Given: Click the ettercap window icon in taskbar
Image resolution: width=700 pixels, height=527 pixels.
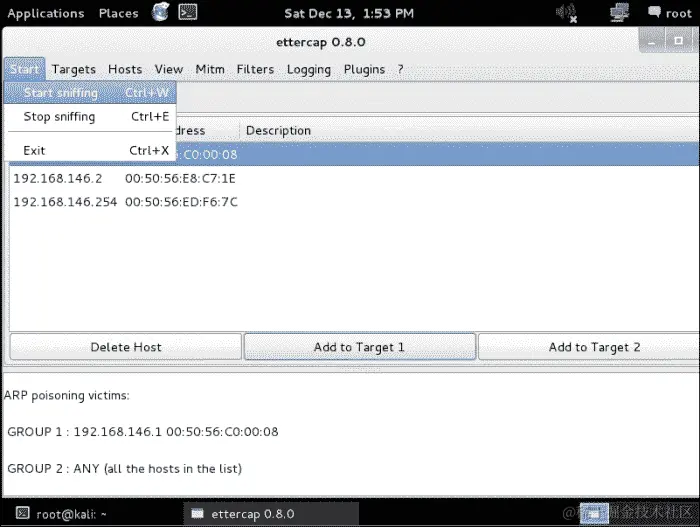Looking at the screenshot, I should coord(197,514).
